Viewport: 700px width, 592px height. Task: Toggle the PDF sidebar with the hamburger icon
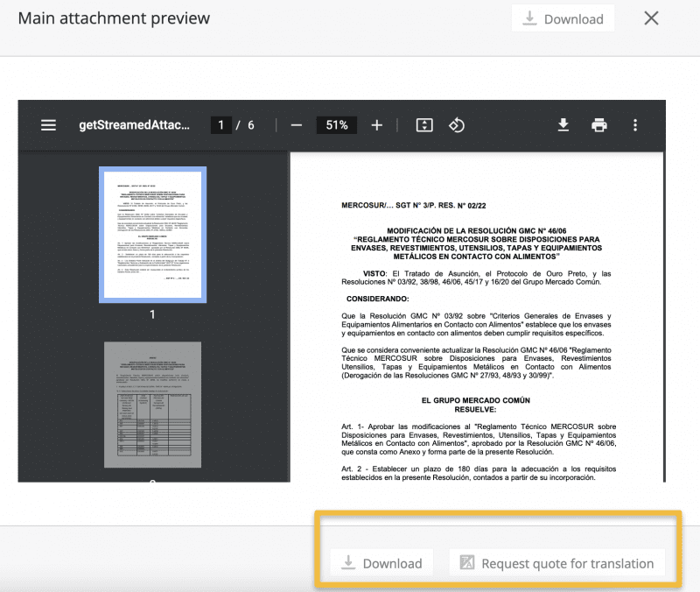pyautogui.click(x=49, y=125)
